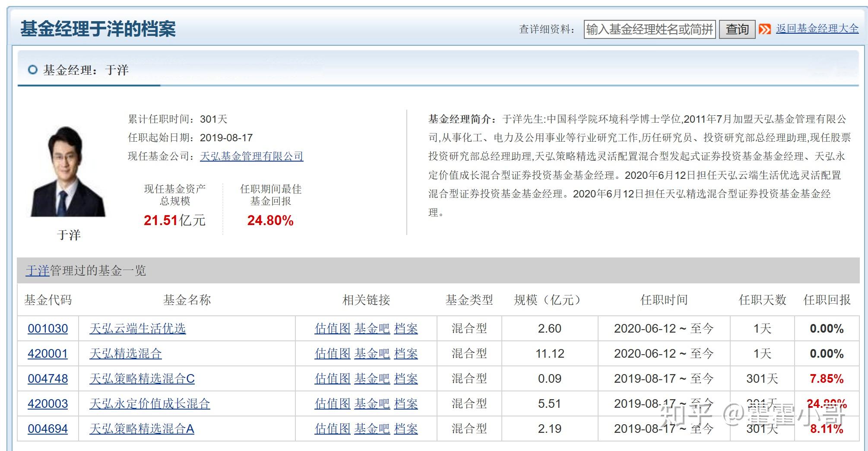
Task: Click the 5.51 scale value cell
Action: pyautogui.click(x=550, y=404)
